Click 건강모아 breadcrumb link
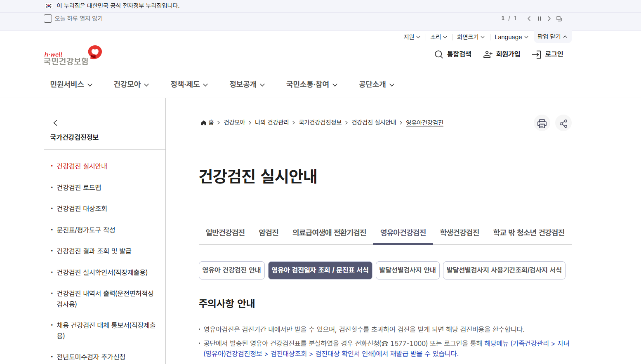Viewport: 641px width, 364px height. click(x=234, y=122)
